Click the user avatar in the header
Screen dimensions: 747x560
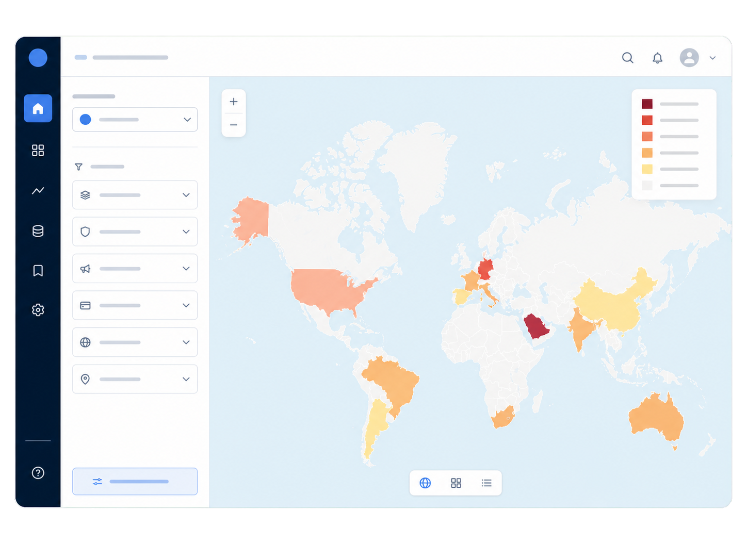[689, 58]
